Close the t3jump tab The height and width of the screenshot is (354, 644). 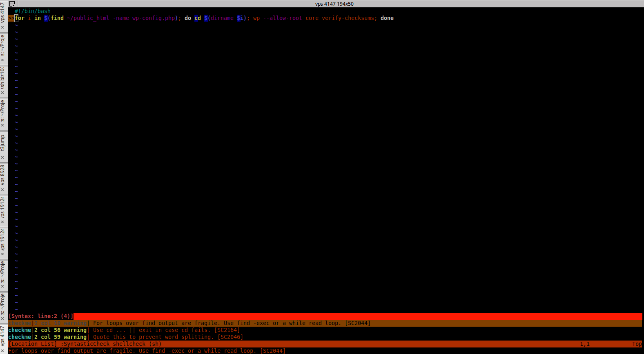(x=2, y=157)
